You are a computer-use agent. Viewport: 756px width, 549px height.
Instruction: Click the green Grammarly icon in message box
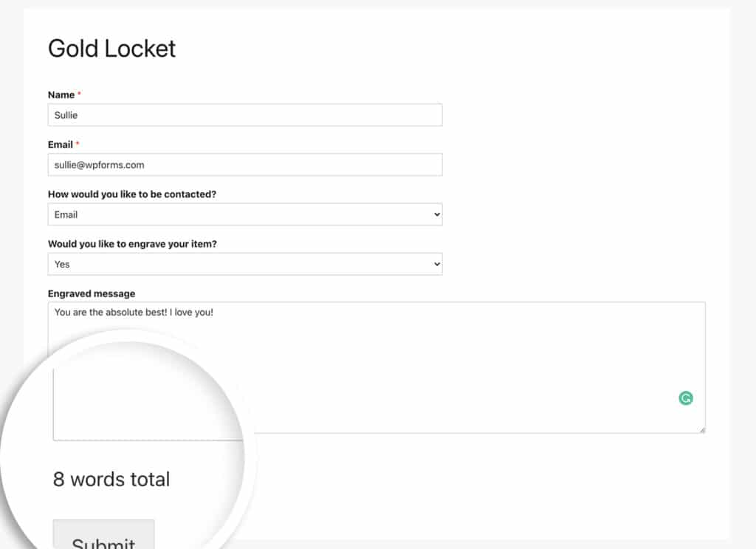686,398
